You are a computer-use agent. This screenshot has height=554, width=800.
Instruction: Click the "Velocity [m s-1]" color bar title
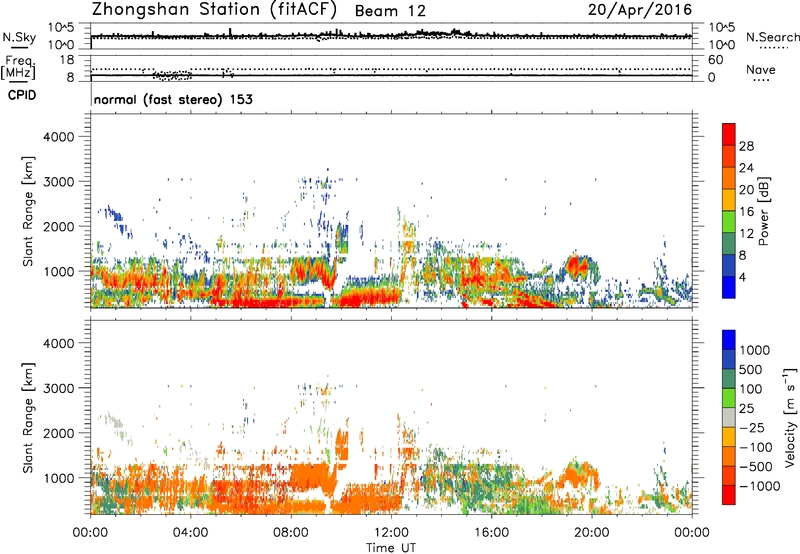(x=790, y=417)
